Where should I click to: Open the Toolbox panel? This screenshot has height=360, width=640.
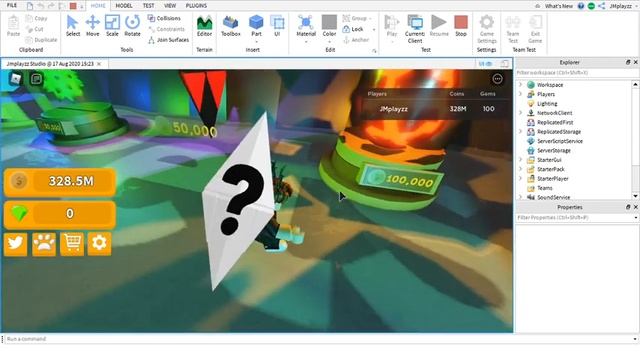tap(231, 26)
